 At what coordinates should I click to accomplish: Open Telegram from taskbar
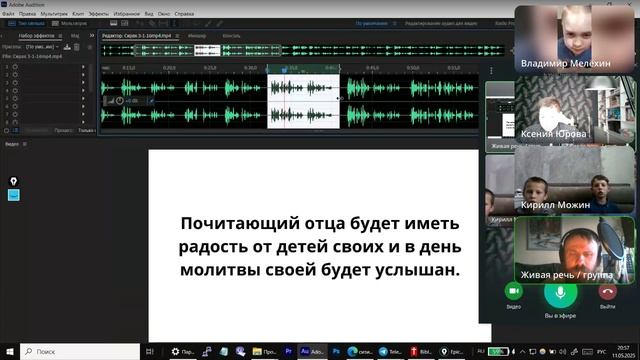[x=390, y=351]
